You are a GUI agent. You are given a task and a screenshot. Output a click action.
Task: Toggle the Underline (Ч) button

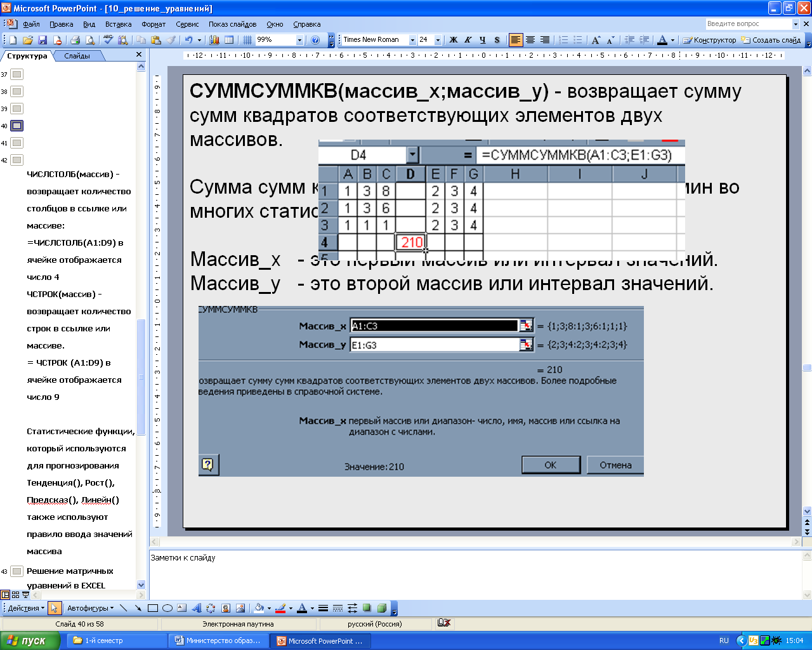click(482, 40)
